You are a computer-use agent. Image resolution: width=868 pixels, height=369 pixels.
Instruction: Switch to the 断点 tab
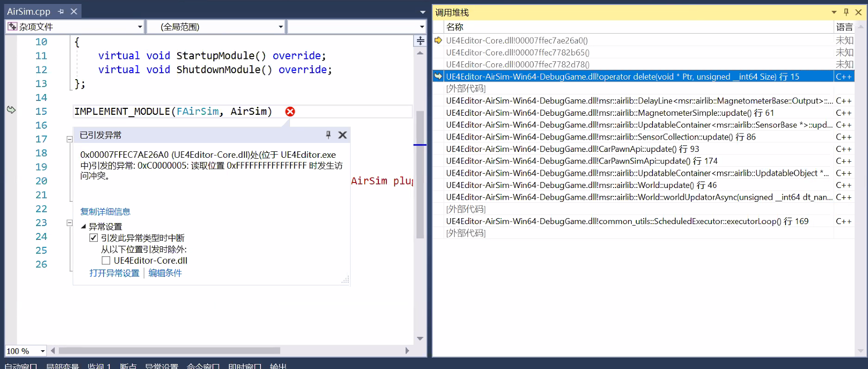pos(128,366)
